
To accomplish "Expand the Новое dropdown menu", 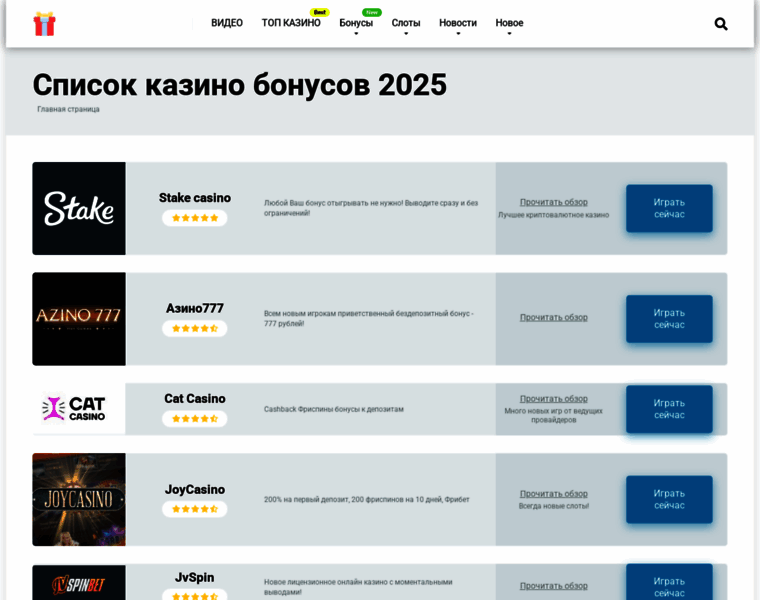I will click(x=509, y=23).
